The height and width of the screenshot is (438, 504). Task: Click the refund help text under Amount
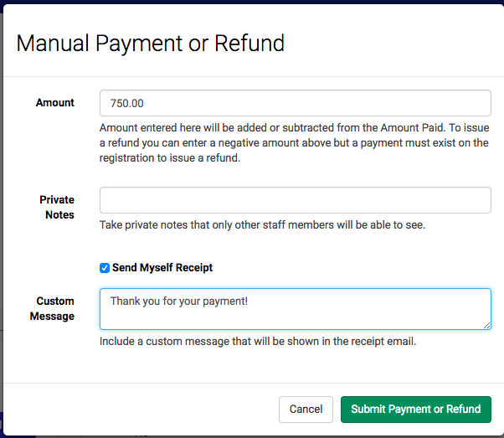point(294,142)
